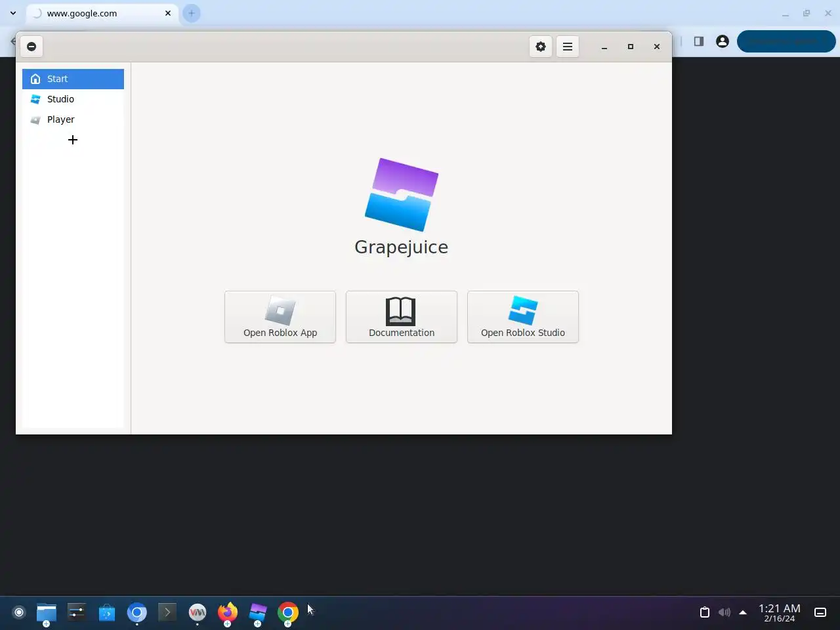
Task: Maximize the Grapejuice window
Action: tap(631, 47)
